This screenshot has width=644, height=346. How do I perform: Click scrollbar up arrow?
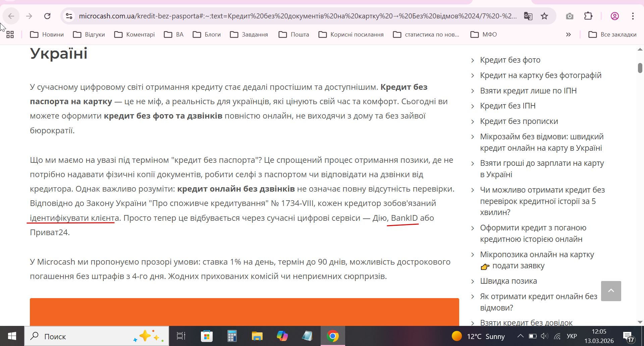click(x=640, y=49)
